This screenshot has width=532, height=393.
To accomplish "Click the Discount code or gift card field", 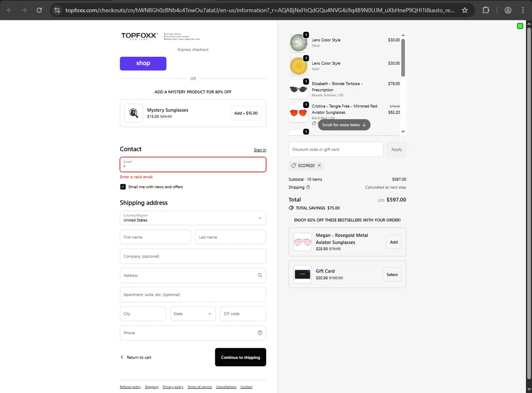I will [336, 149].
